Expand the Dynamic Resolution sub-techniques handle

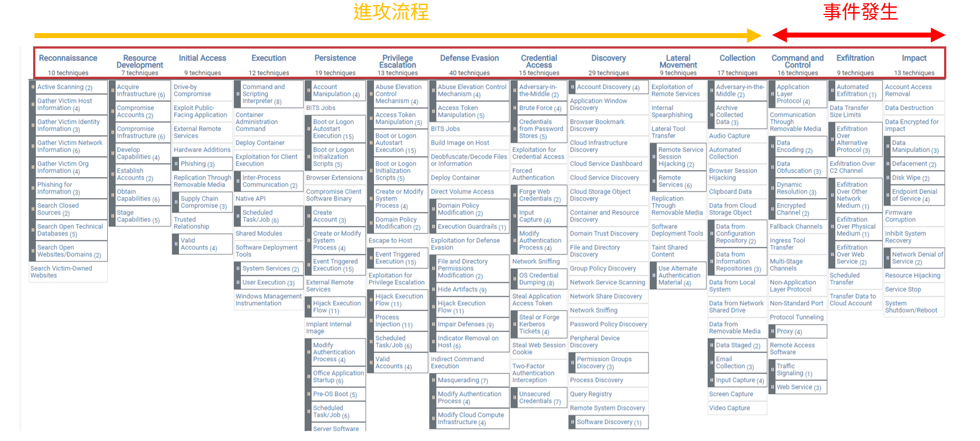point(772,189)
